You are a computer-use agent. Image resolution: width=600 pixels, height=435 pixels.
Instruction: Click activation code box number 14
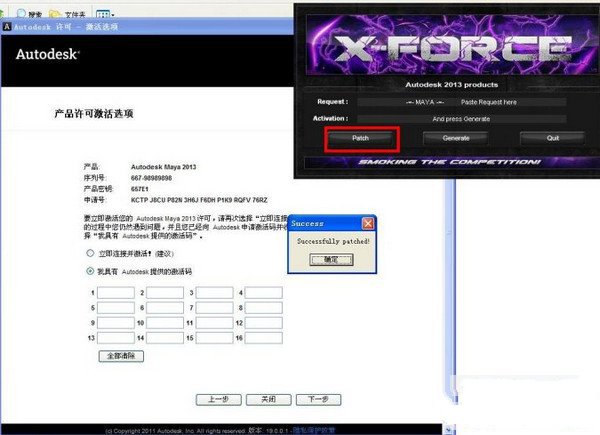tap(165, 338)
